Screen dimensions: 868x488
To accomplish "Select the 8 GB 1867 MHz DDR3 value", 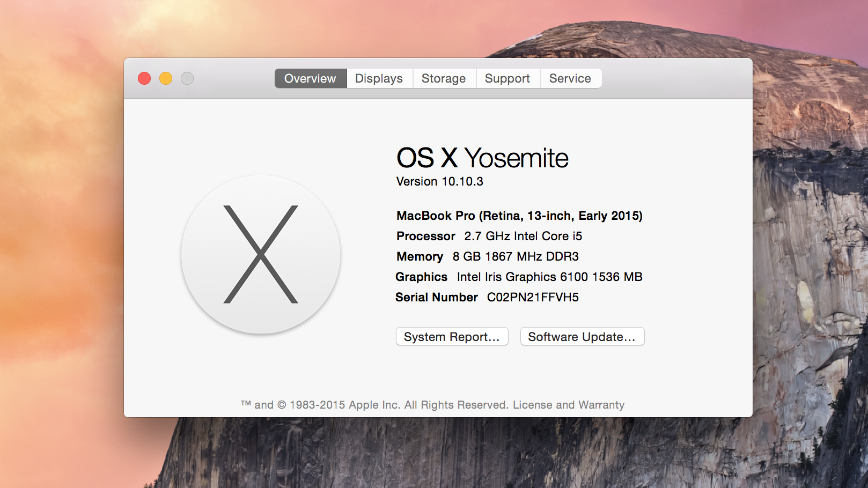I will pos(516,257).
